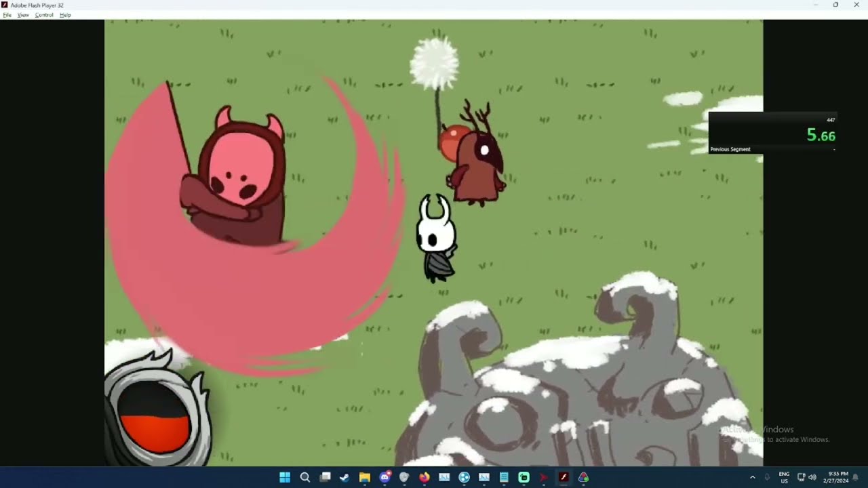Open network settings tray icon
Viewport: 868px width, 488px height.
pos(802,477)
